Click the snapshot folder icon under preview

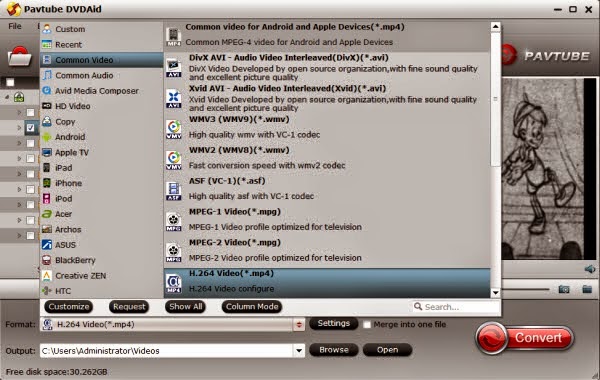pyautogui.click(x=587, y=289)
